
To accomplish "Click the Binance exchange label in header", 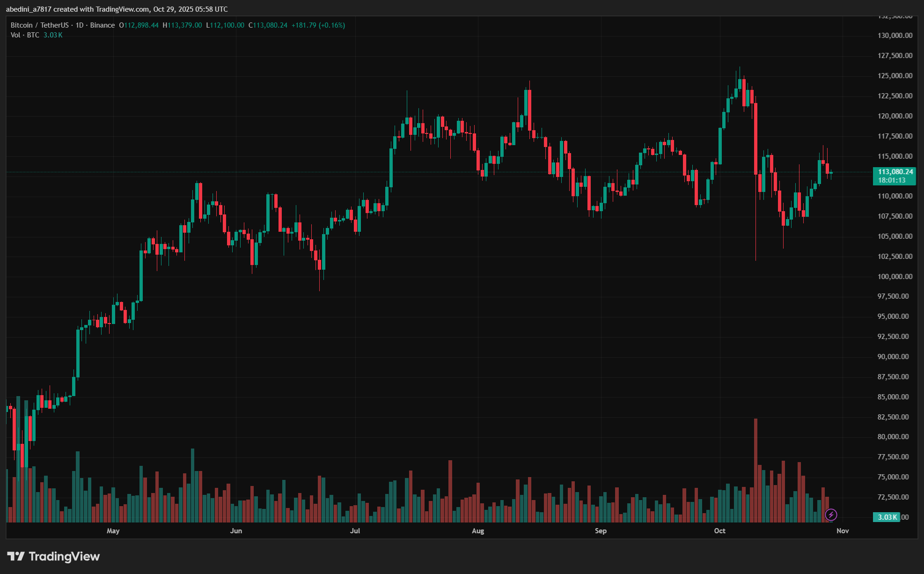I will pyautogui.click(x=102, y=25).
